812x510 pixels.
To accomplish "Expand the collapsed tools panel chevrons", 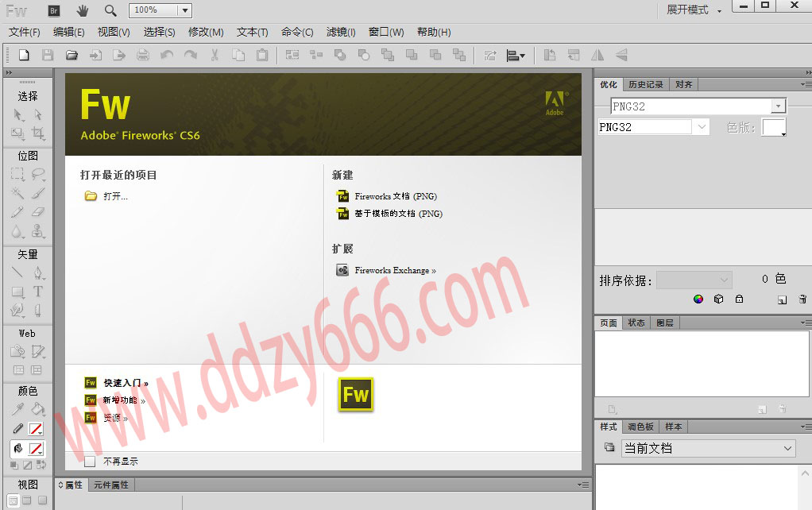I will (9, 72).
